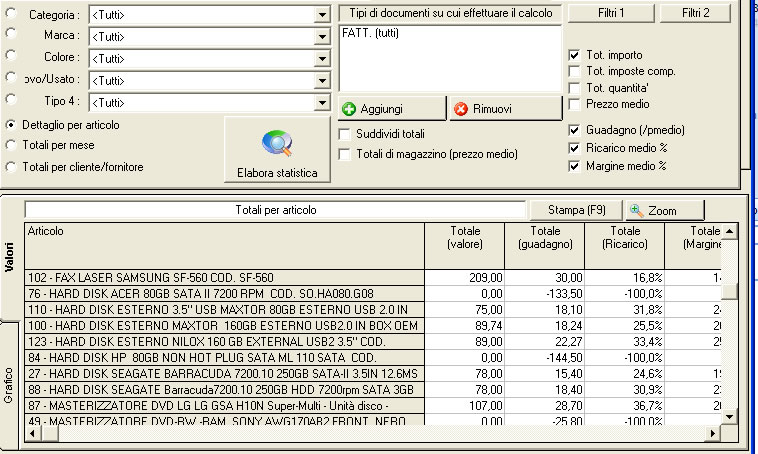The width and height of the screenshot is (758, 454).
Task: Open the Marca dropdown
Action: tap(322, 37)
